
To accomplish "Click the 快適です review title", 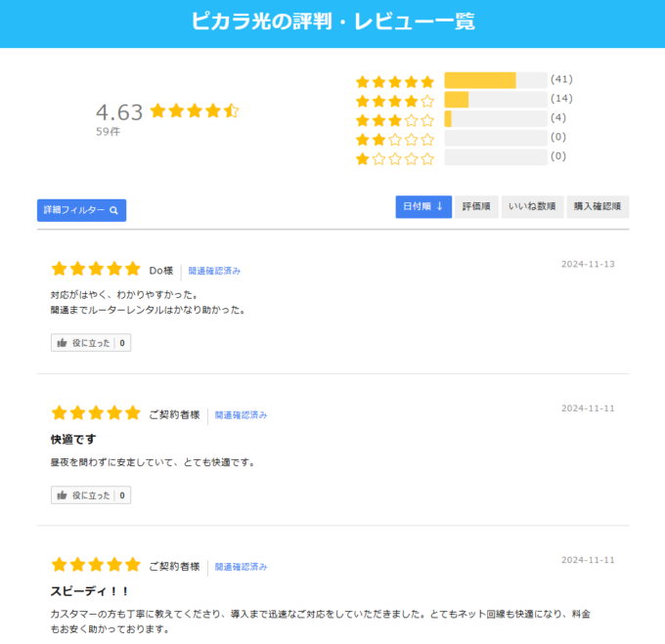I will [73, 440].
